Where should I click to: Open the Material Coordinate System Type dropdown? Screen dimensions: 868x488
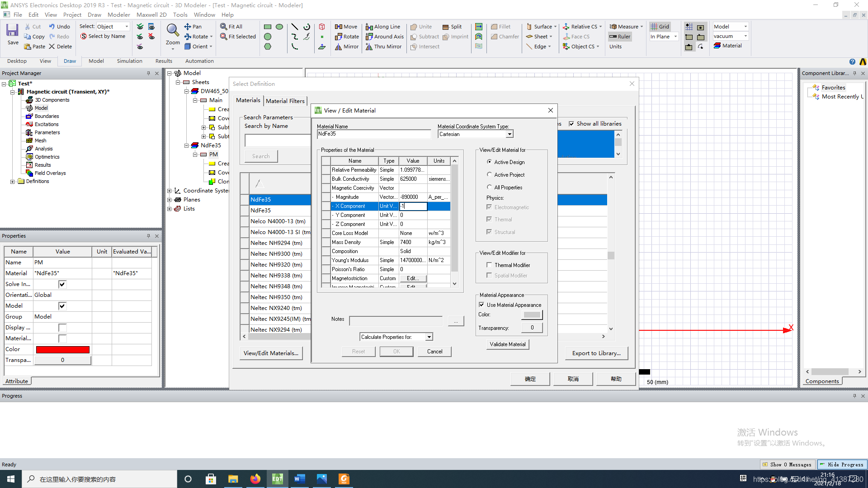coord(509,134)
